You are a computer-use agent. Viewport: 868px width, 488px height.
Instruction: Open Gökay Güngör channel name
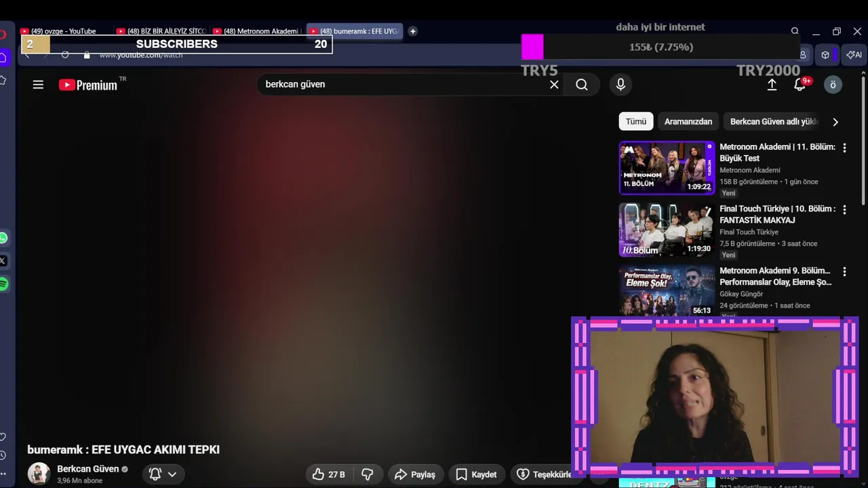[741, 294]
